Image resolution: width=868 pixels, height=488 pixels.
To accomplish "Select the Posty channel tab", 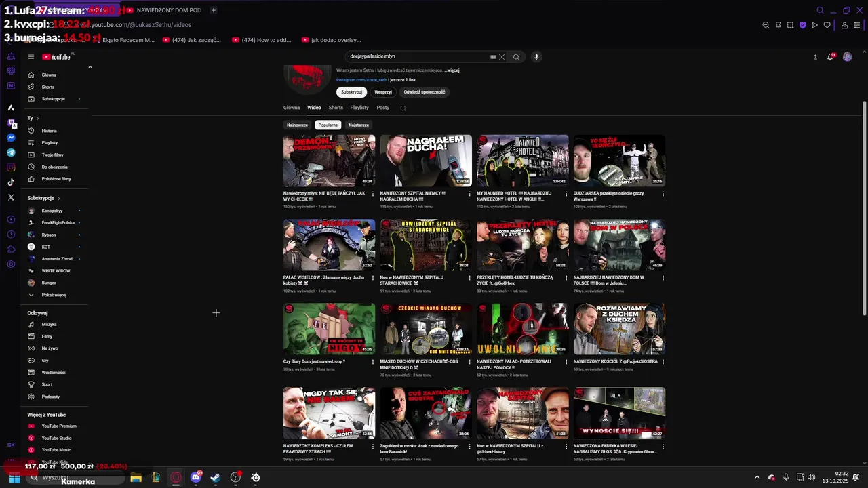I will click(x=383, y=108).
